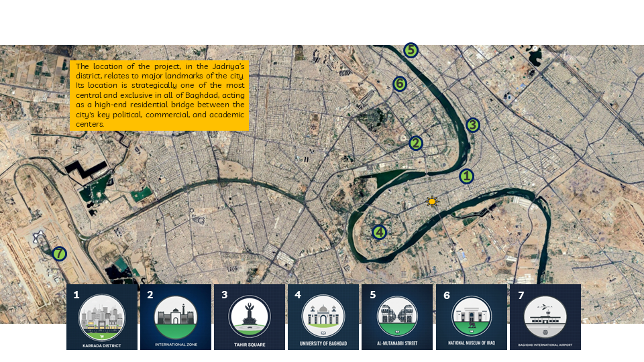Select the National Museum of Iraq card
The height and width of the screenshot is (362, 644).
[472, 317]
